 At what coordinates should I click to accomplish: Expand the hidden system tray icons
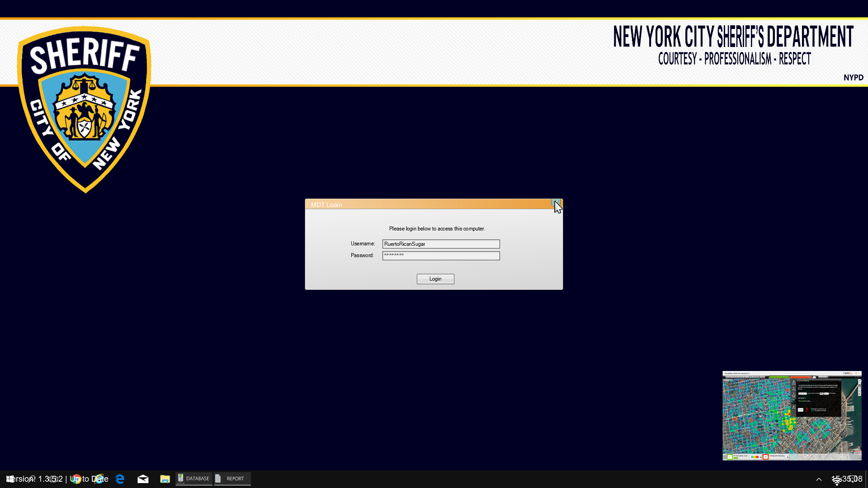[x=819, y=479]
